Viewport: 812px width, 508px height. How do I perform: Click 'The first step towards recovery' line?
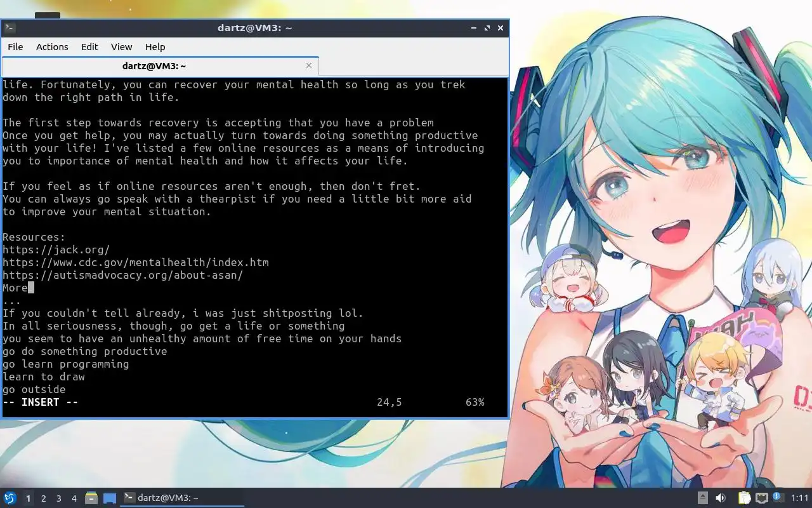(x=218, y=123)
